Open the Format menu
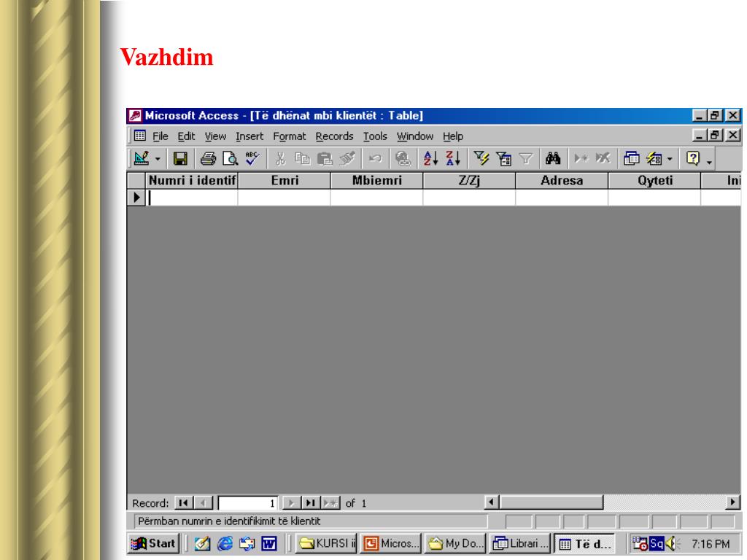Image resolution: width=747 pixels, height=560 pixels. 289,136
